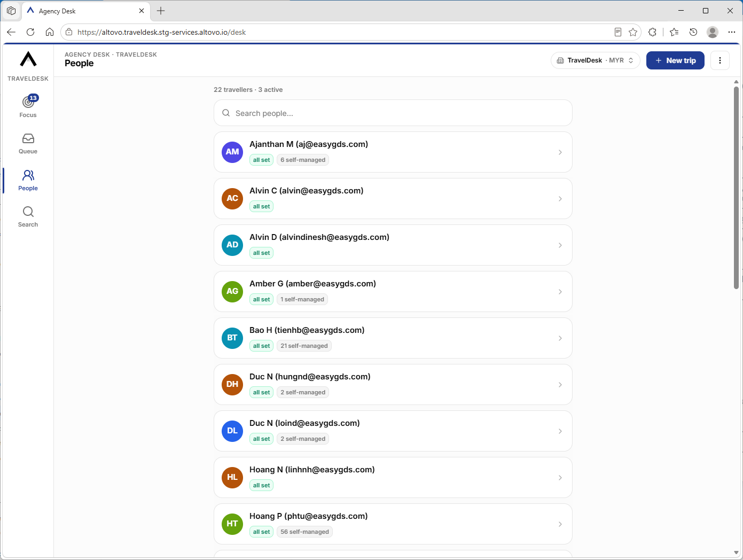The image size is (743, 560).
Task: Open Alvin C (alvin@easygds.com) name
Action: pos(307,191)
